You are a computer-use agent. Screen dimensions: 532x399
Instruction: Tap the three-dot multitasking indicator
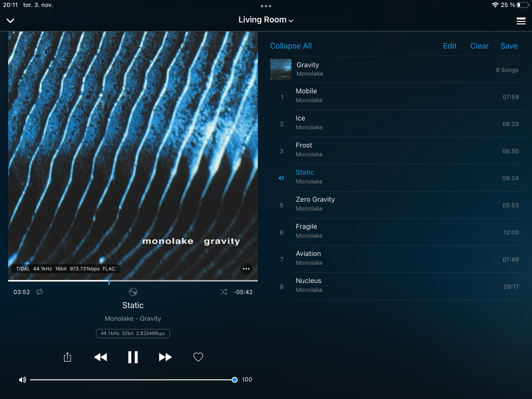pos(266,6)
